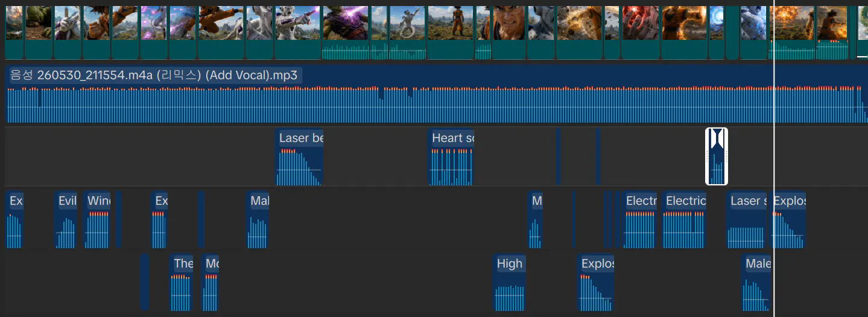The image size is (868, 317).
Task: Select the Laser be sound effect clip
Action: 300,157
